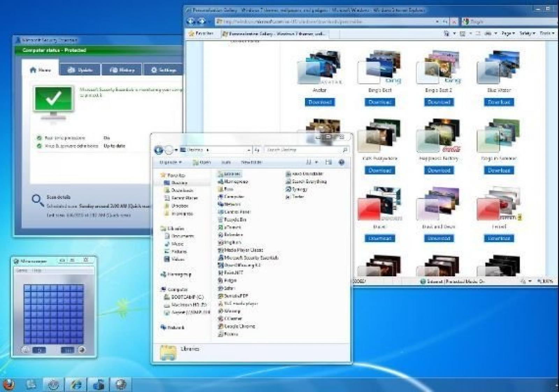
Task: Click the Firefox icon on the taskbar
Action: point(8,384)
